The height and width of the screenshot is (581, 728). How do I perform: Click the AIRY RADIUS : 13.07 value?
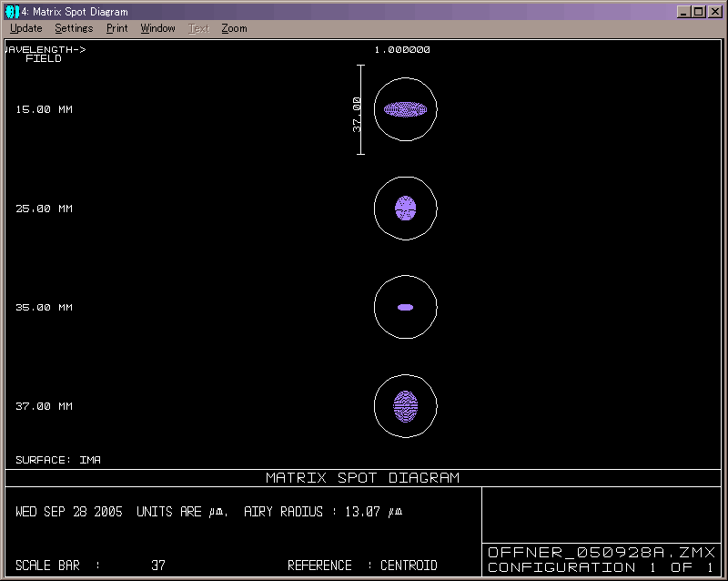click(x=323, y=512)
